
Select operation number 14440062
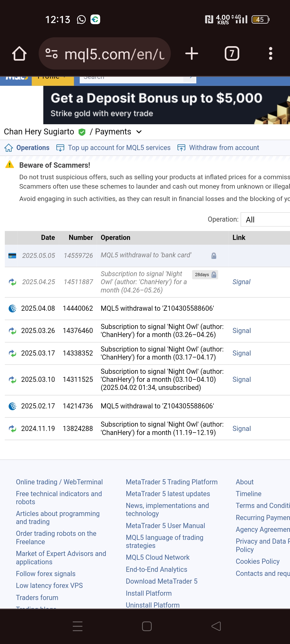coord(78,308)
